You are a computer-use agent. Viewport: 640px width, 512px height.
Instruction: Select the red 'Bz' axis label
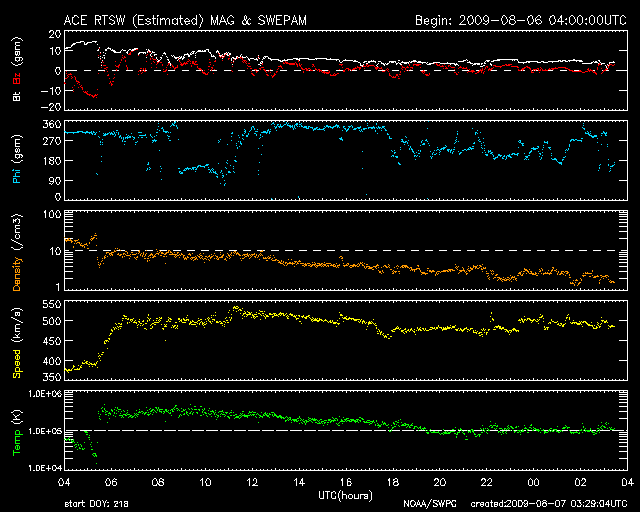[x=16, y=79]
